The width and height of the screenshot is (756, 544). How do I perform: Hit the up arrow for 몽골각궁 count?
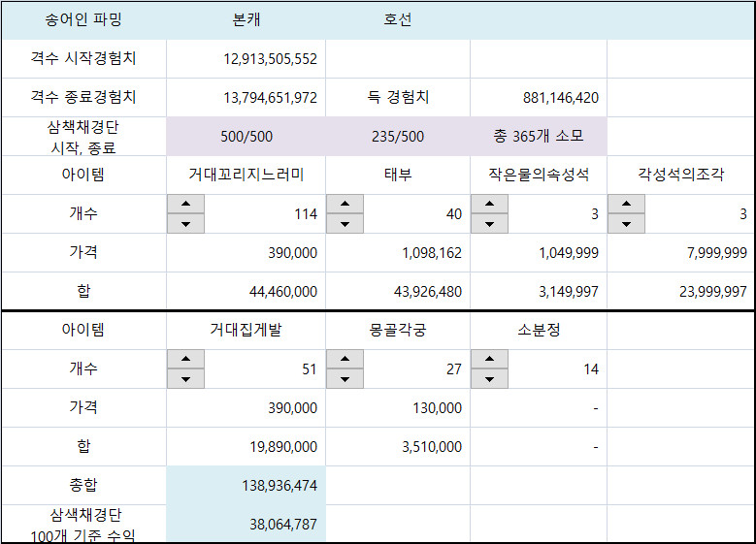pyautogui.click(x=345, y=360)
